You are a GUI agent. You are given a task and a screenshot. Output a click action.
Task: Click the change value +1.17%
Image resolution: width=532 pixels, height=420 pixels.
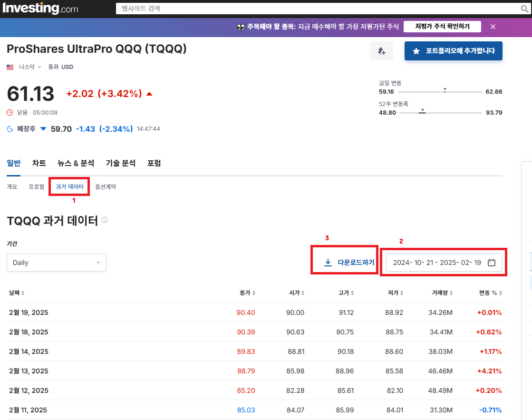pyautogui.click(x=491, y=352)
